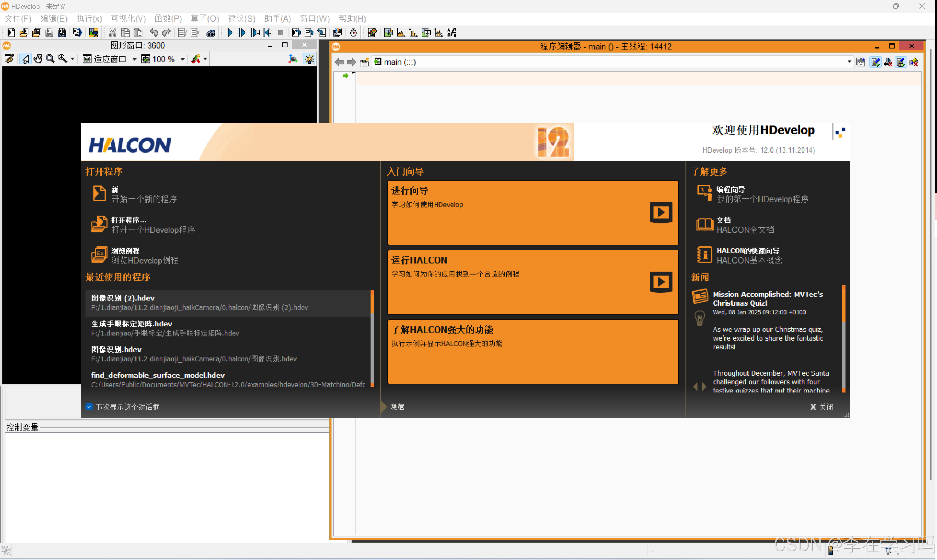Viewport: 937px width, 560px height.
Task: Open the operator search binoculars icon
Action: pyautogui.click(x=211, y=33)
